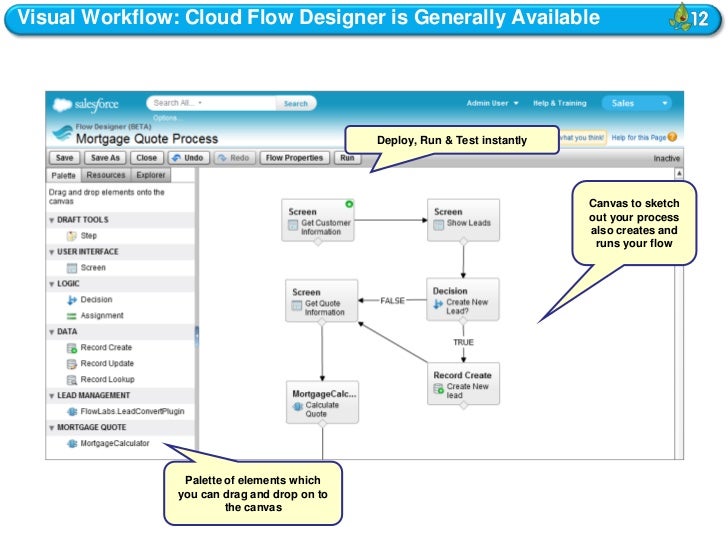Screen dimensions: 728x546
Task: Click the Run button
Action: pyautogui.click(x=347, y=158)
